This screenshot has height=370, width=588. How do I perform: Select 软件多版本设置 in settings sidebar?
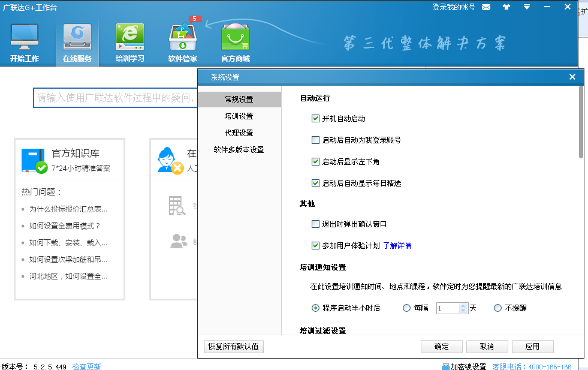tap(239, 150)
